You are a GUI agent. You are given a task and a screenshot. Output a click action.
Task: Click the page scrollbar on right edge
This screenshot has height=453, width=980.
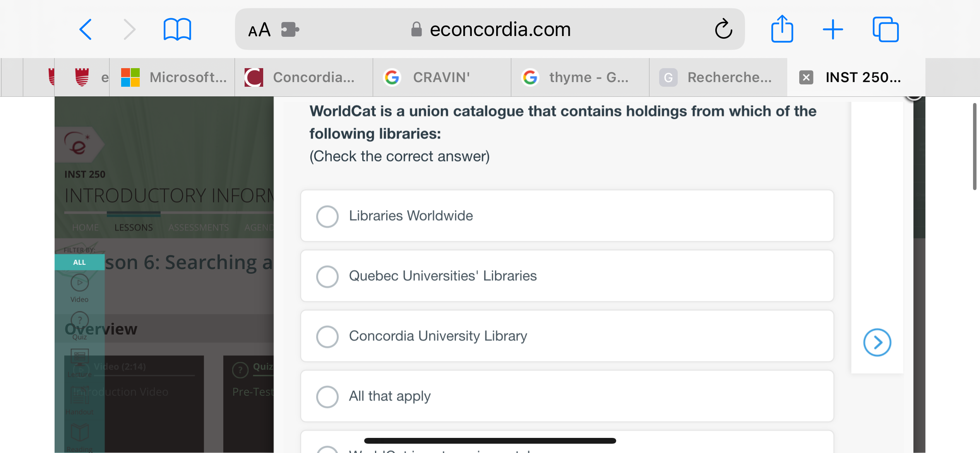975,147
